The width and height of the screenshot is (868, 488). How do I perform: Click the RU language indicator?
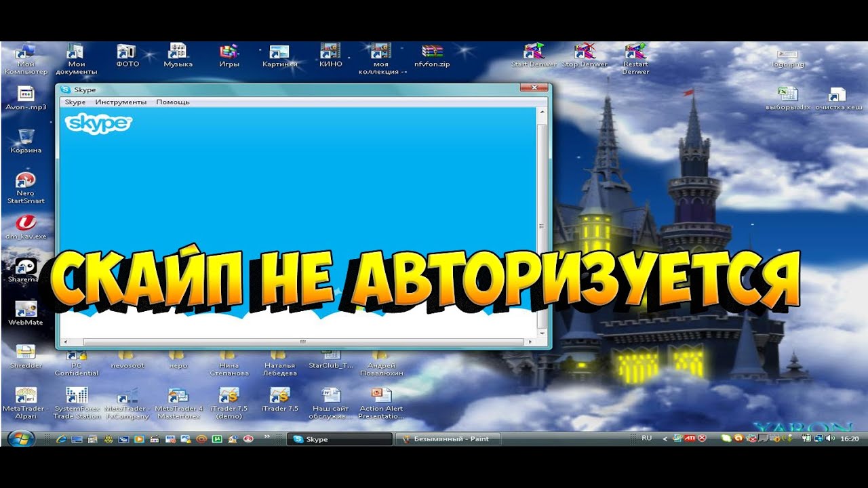[x=646, y=439]
